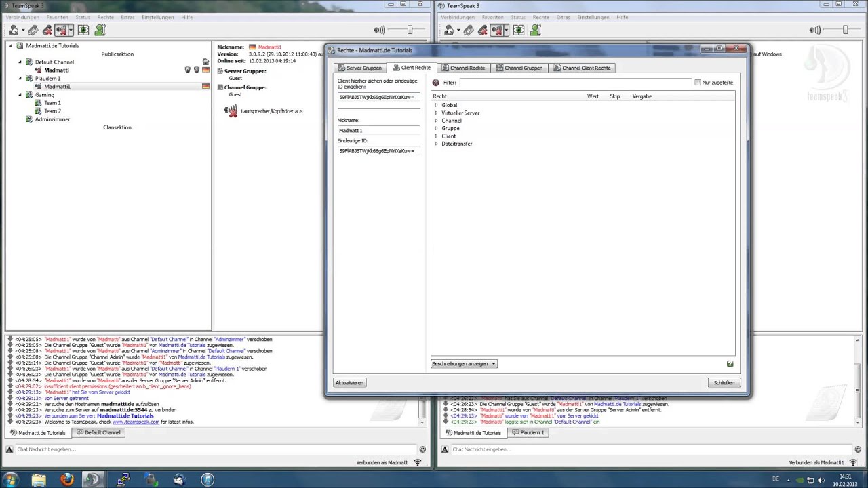Click the permissions Filter input field
868x488 pixels.
(575, 83)
